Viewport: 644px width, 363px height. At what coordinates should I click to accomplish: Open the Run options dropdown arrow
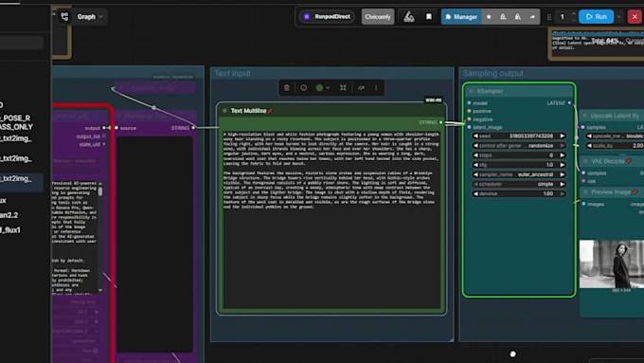[x=619, y=17]
